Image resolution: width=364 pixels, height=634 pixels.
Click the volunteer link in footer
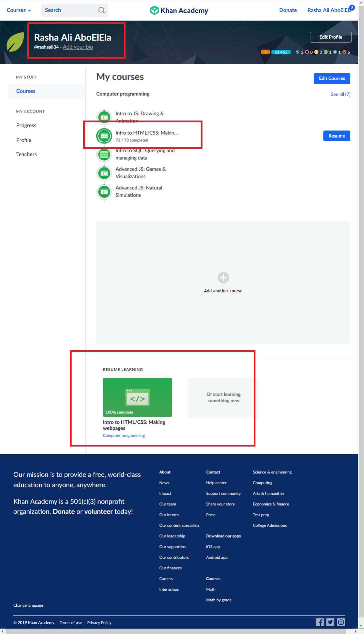(x=99, y=511)
